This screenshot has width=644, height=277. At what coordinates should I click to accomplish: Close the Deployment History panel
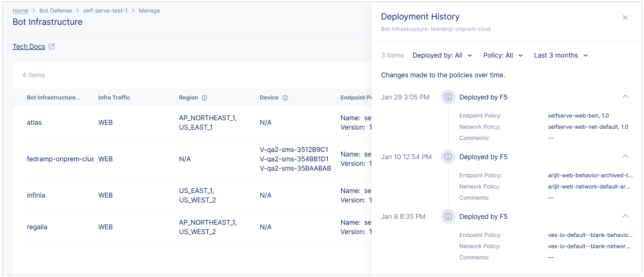pyautogui.click(x=625, y=17)
